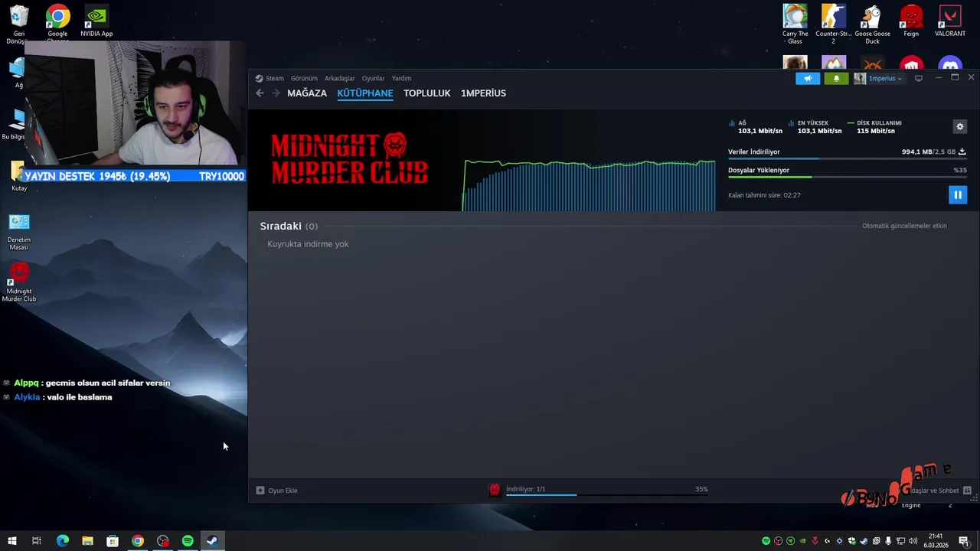The height and width of the screenshot is (551, 980).
Task: Open Spotify from the taskbar
Action: click(x=188, y=541)
